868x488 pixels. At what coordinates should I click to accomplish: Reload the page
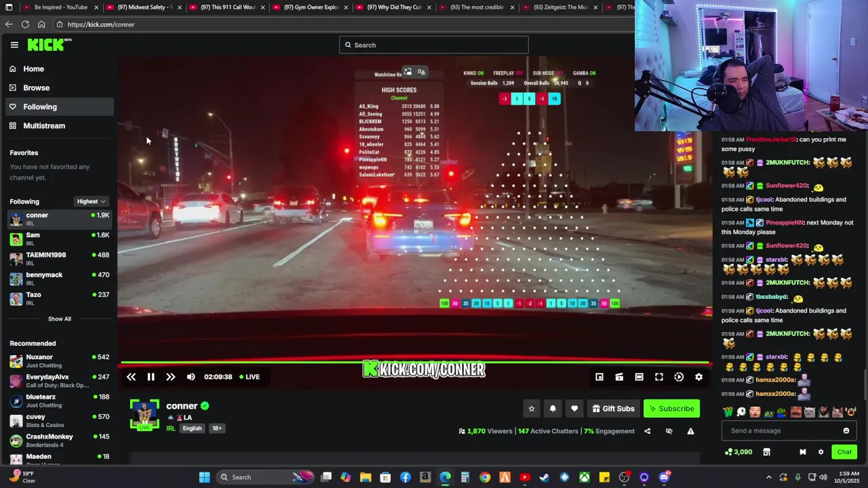(x=25, y=24)
